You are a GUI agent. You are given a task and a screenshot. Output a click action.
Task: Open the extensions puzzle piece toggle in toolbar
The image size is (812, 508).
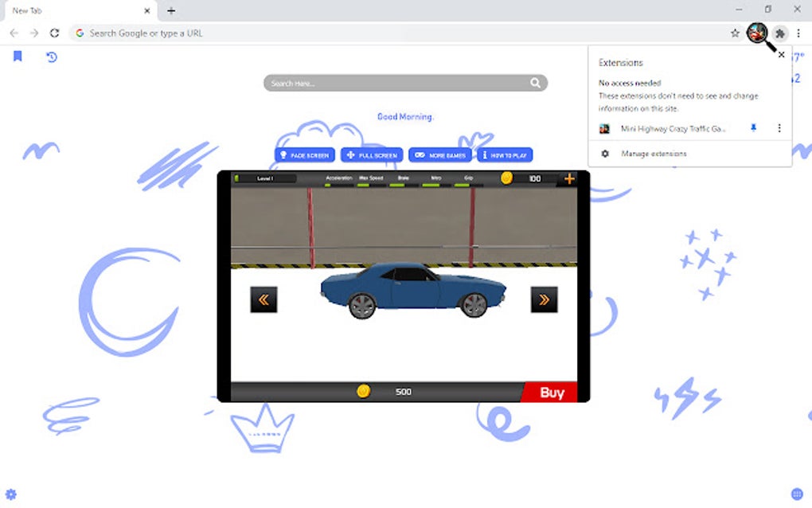779,33
